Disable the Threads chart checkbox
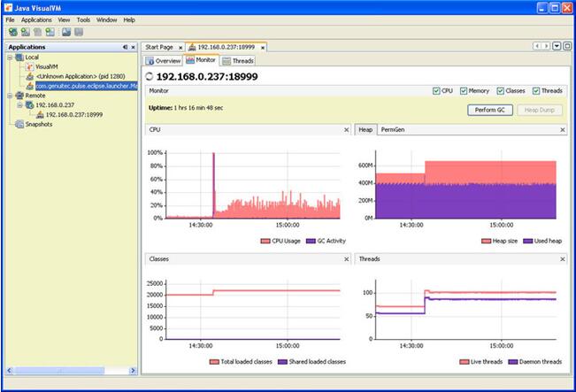Viewport: 576px width, 392px height. pyautogui.click(x=535, y=90)
